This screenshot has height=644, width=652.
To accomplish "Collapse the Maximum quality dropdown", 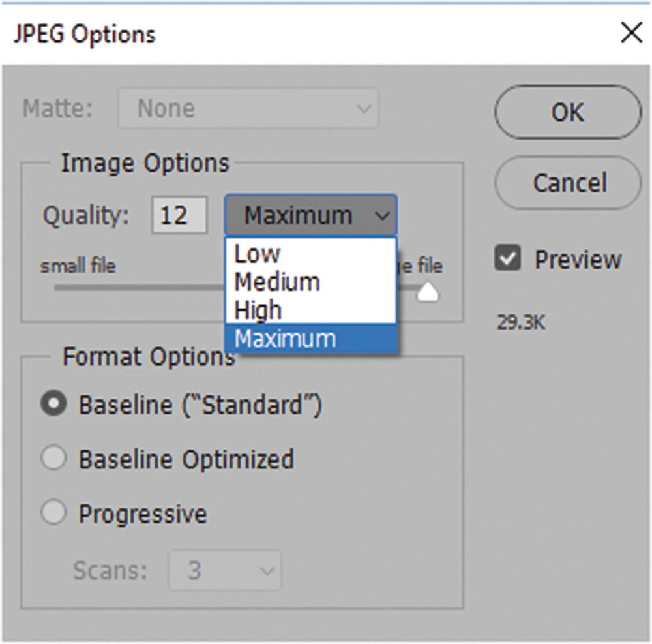I will click(310, 215).
